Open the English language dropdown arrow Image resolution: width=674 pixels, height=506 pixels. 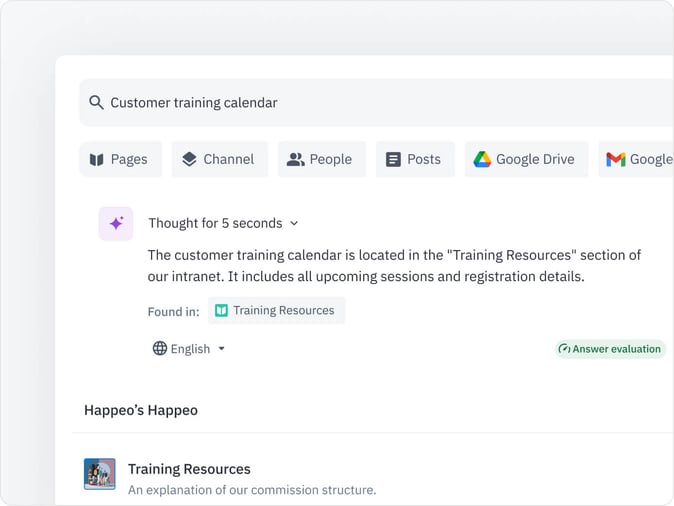pos(221,349)
